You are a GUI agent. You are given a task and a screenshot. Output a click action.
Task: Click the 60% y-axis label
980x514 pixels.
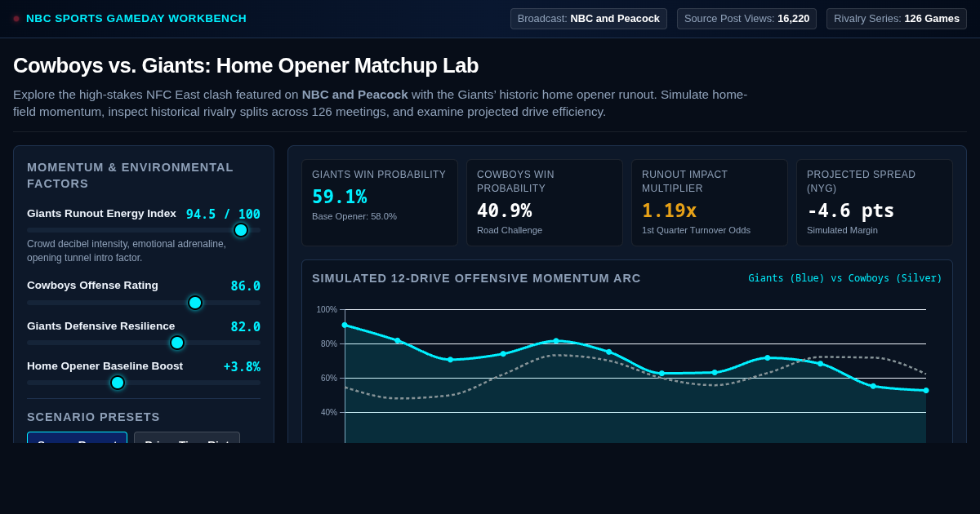point(328,378)
